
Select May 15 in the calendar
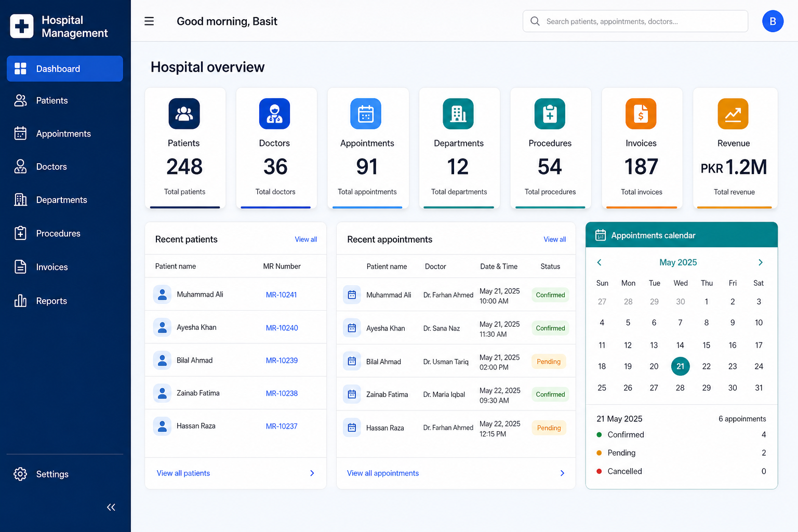[707, 345]
